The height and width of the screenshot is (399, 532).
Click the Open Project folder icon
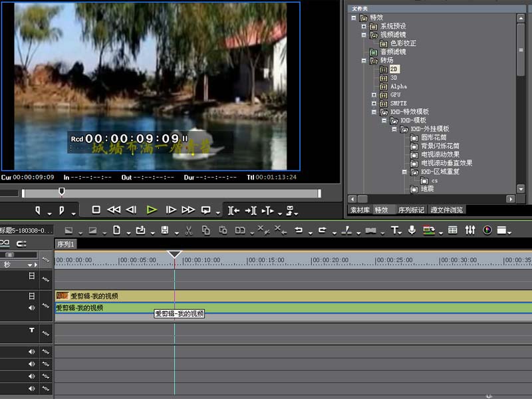(140, 230)
